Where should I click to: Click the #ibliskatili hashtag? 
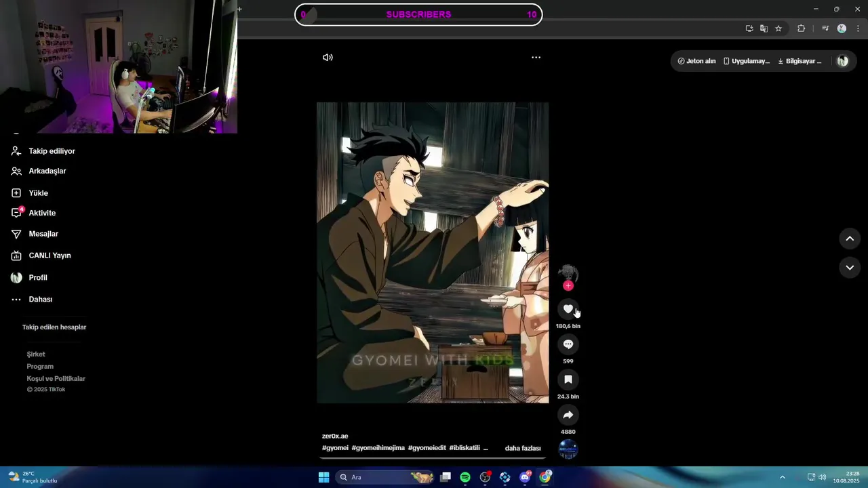point(465,448)
